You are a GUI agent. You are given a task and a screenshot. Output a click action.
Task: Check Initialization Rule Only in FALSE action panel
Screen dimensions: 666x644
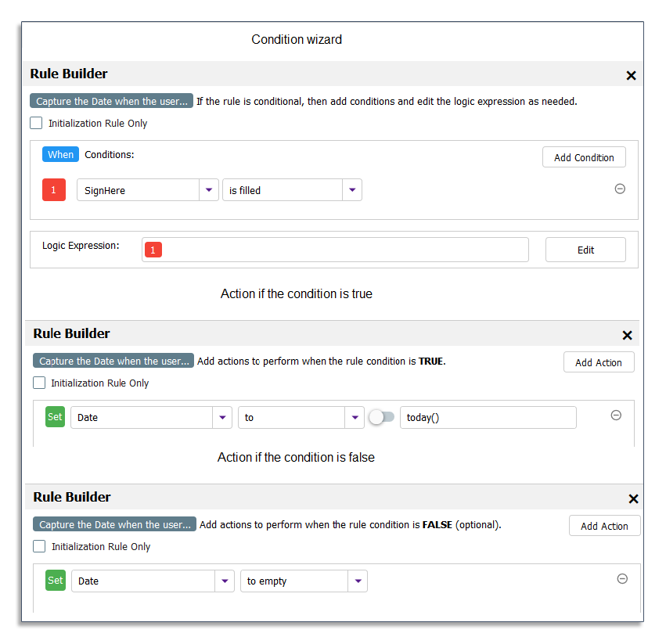pyautogui.click(x=39, y=546)
